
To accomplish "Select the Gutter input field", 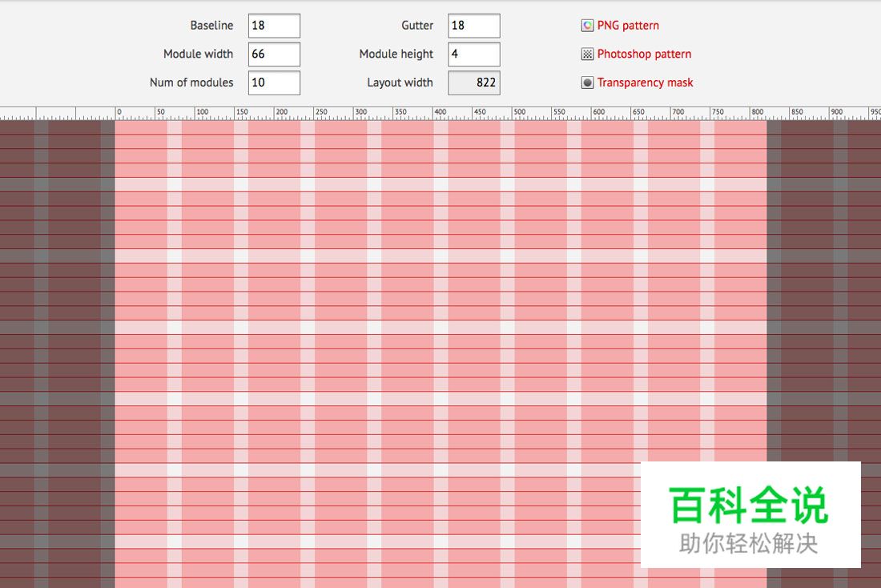I will pyautogui.click(x=473, y=25).
